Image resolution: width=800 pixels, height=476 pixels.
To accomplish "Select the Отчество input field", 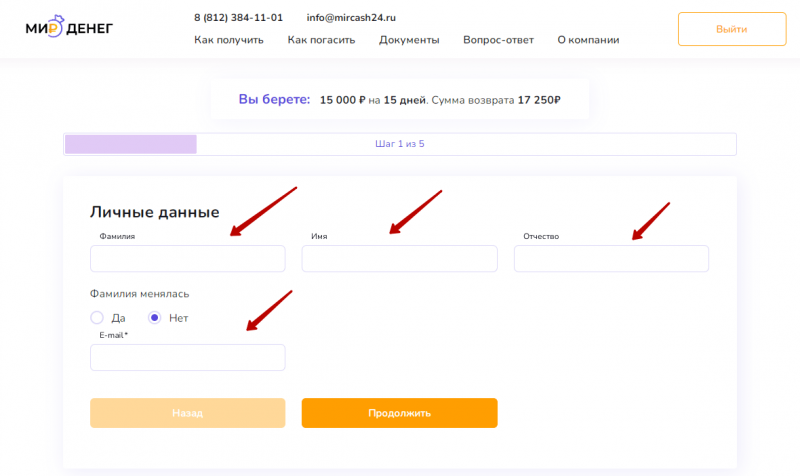I will coord(611,259).
